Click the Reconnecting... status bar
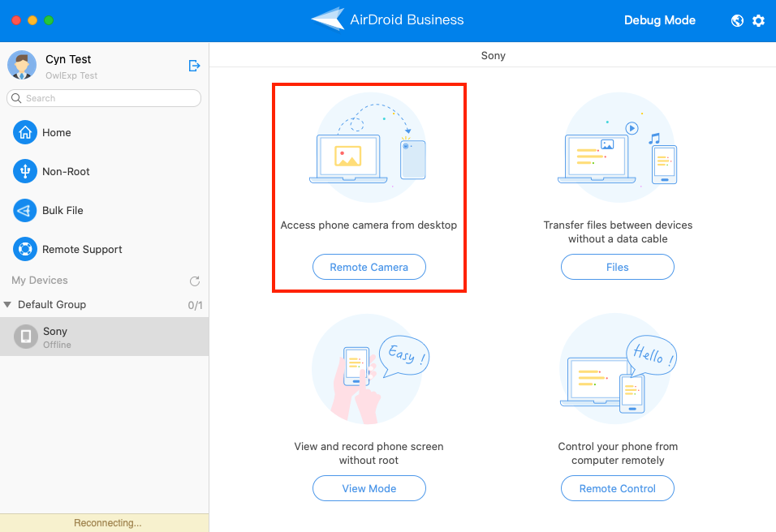The height and width of the screenshot is (532, 776). point(104,522)
